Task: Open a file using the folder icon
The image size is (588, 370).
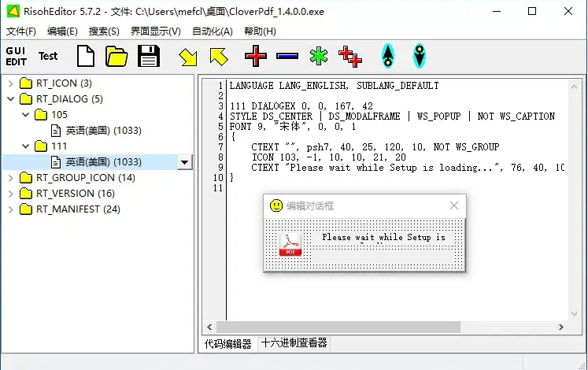Action: 116,56
